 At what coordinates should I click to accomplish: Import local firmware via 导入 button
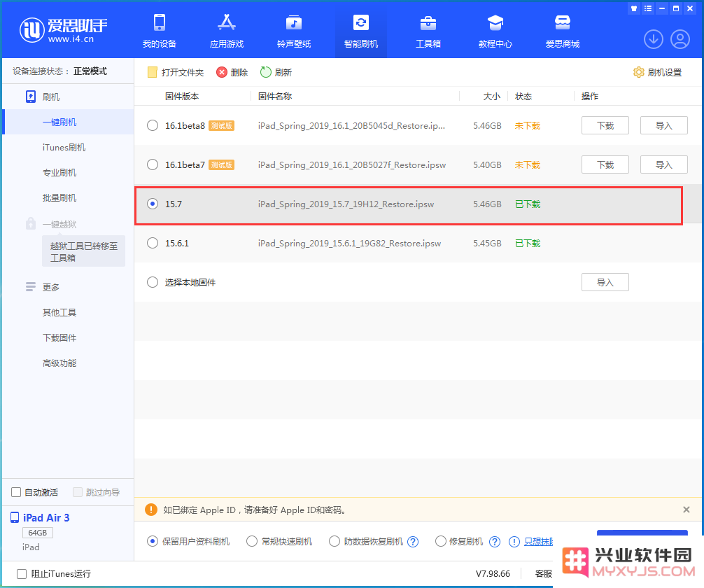click(605, 282)
